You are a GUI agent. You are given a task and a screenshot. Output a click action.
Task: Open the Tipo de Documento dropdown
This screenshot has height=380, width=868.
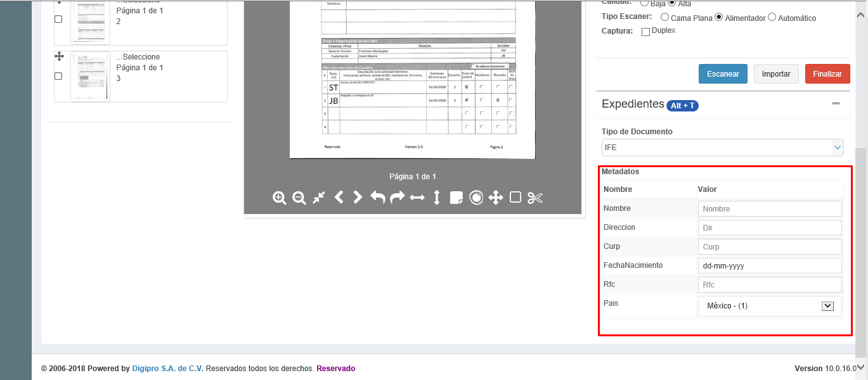point(722,148)
